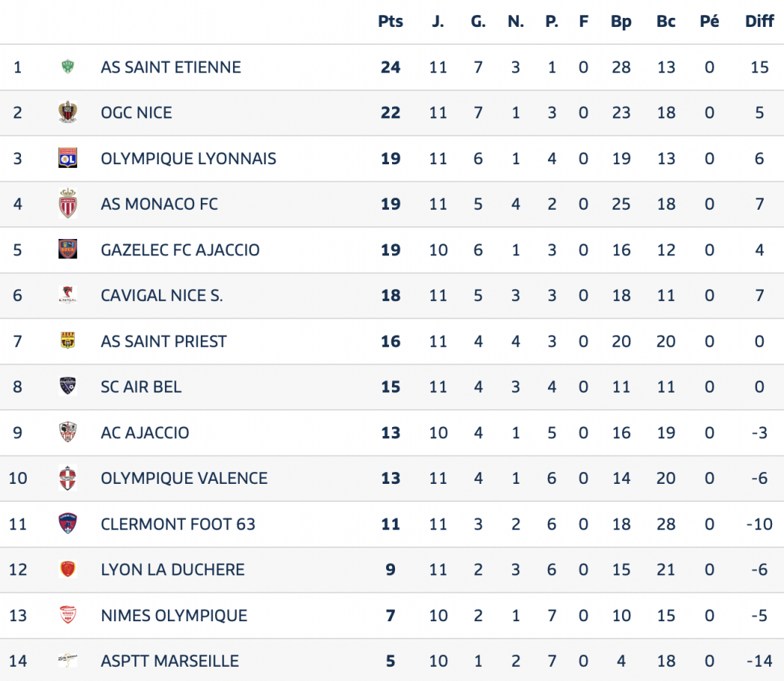Click the Pts column header
This screenshot has height=681, width=784.
391,22
